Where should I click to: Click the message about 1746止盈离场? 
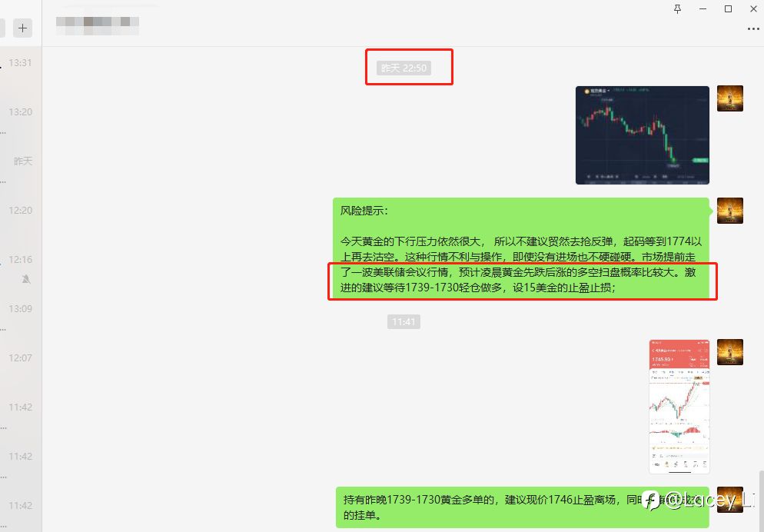pyautogui.click(x=523, y=507)
